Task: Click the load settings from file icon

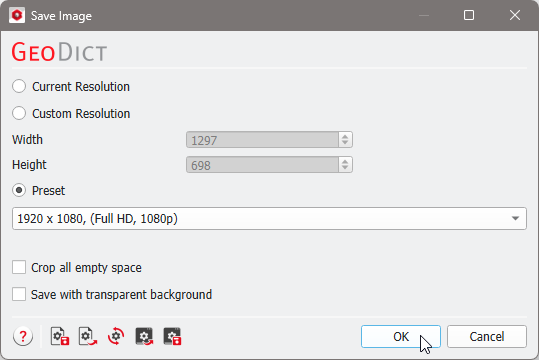Action: click(x=88, y=336)
